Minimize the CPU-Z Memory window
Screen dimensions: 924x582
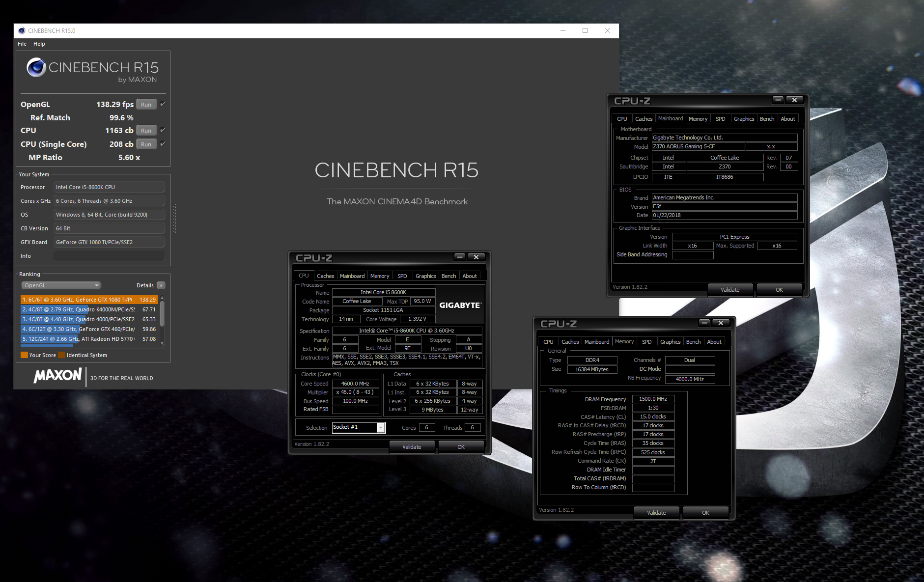pos(704,323)
